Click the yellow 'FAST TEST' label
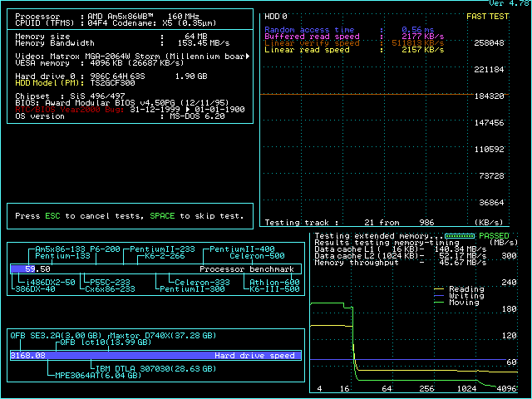The height and width of the screenshot is (399, 532). pyautogui.click(x=488, y=17)
